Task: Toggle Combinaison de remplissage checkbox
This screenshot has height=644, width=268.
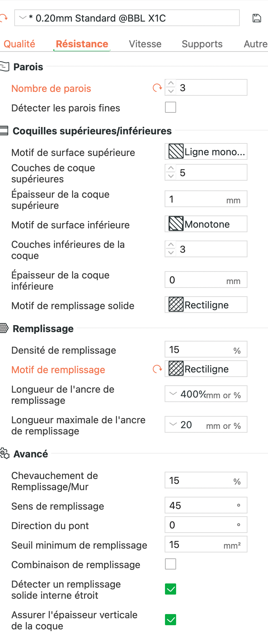Action: [x=171, y=564]
